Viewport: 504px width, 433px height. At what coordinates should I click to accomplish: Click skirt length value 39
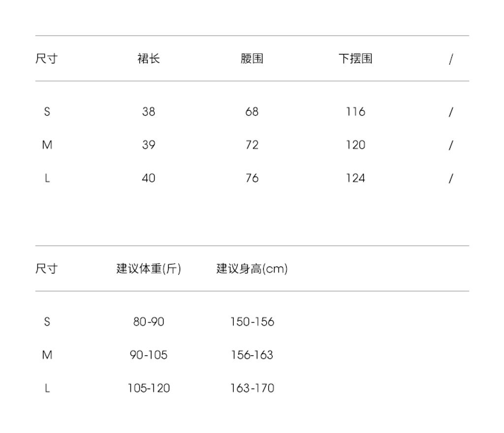point(149,145)
